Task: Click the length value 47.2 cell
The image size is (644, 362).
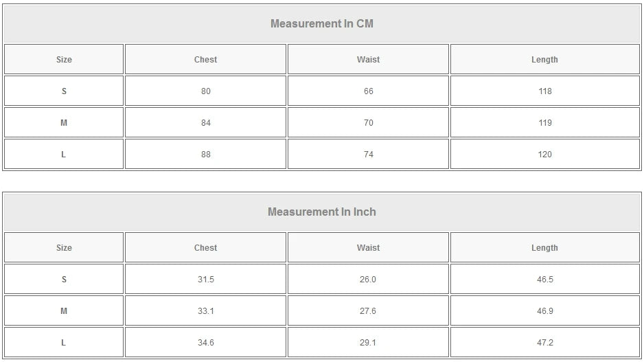Action: [544, 343]
